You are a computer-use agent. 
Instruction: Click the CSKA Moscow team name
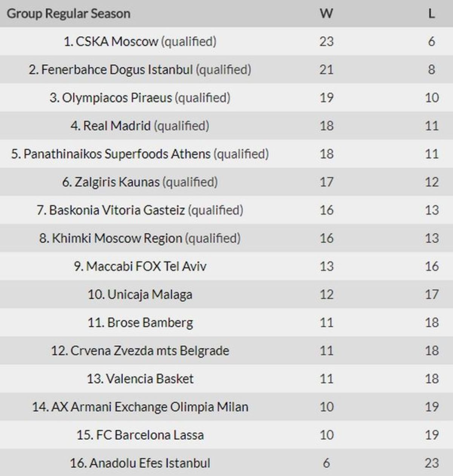[x=117, y=42]
